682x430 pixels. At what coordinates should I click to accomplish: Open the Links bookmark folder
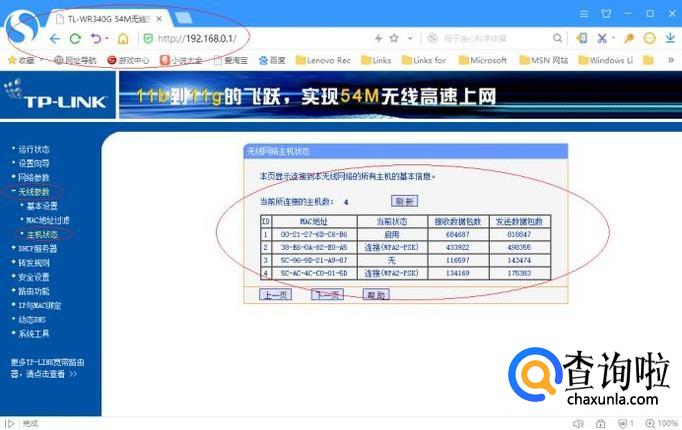tap(376, 60)
